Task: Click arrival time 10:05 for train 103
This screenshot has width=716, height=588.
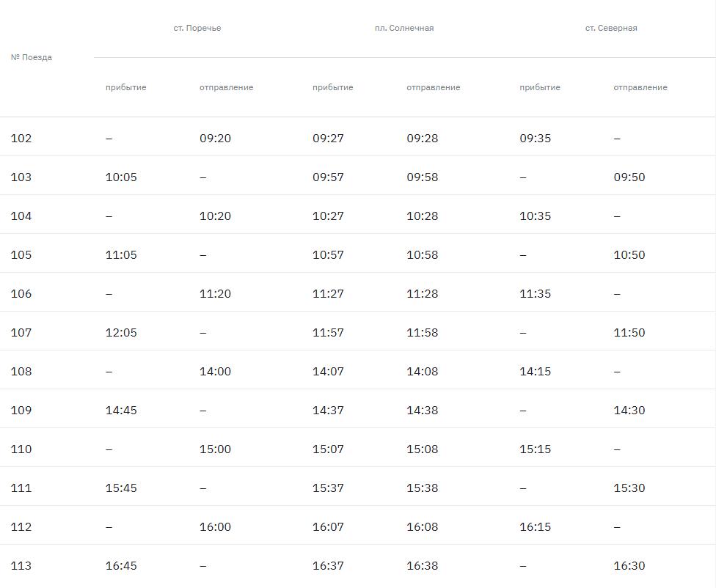Action: (121, 177)
